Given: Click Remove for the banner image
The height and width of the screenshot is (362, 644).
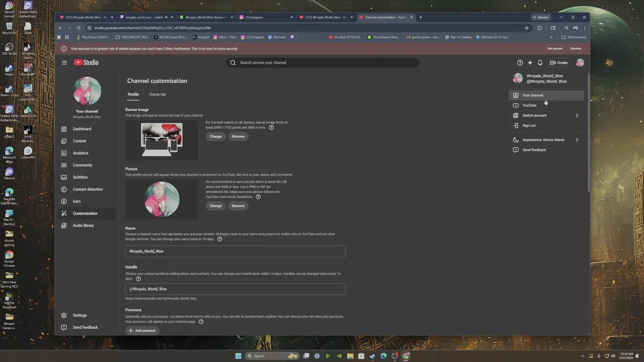Looking at the screenshot, I should click(x=238, y=137).
